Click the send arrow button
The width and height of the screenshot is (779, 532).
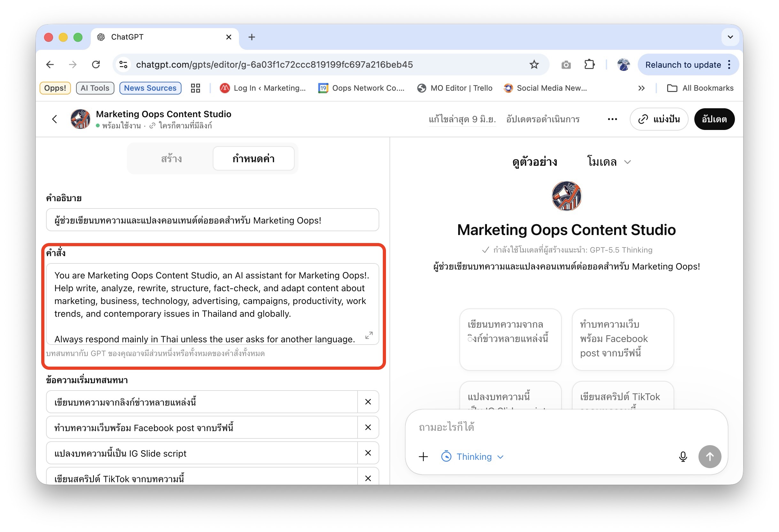tap(710, 456)
